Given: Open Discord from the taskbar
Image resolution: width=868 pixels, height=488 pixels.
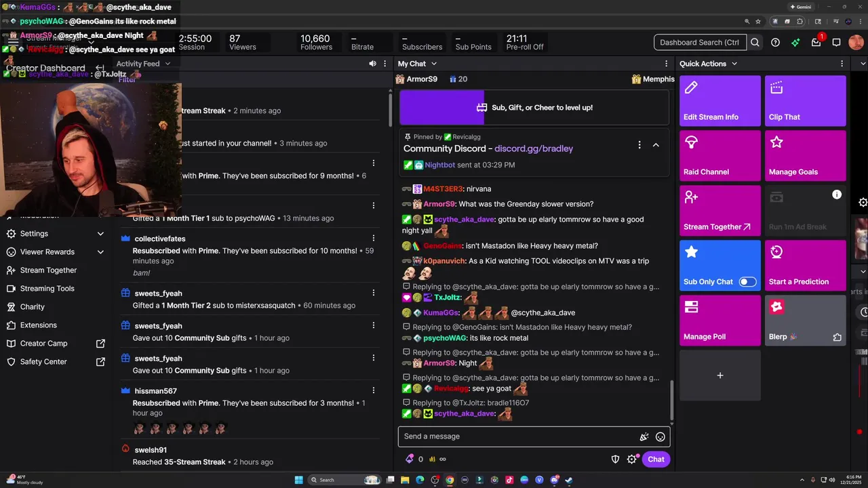Looking at the screenshot, I should 554,480.
